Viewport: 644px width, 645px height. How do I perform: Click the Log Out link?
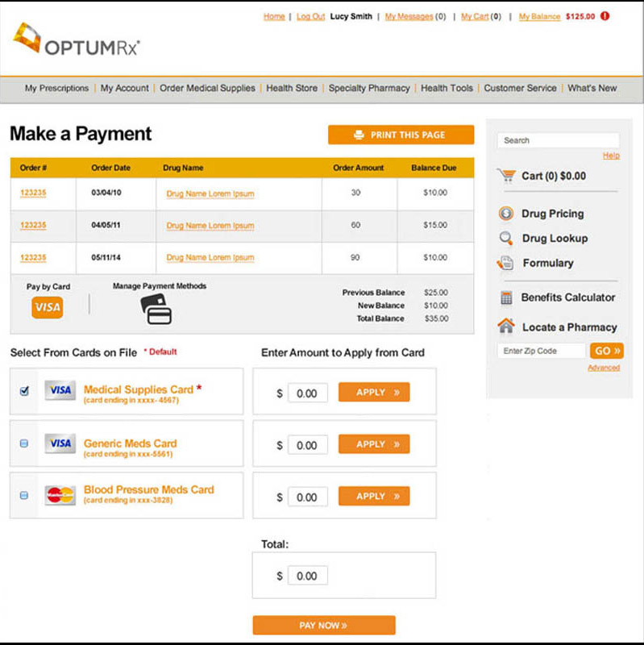point(310,16)
